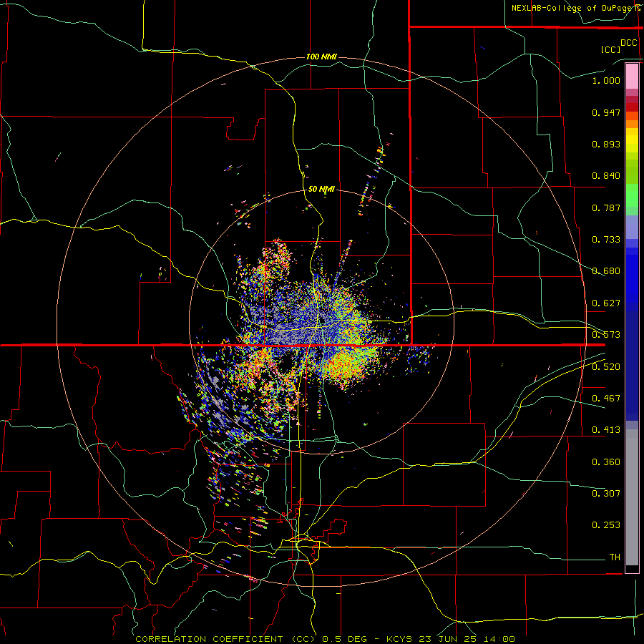Click the 0.520 scale value

click(x=606, y=367)
